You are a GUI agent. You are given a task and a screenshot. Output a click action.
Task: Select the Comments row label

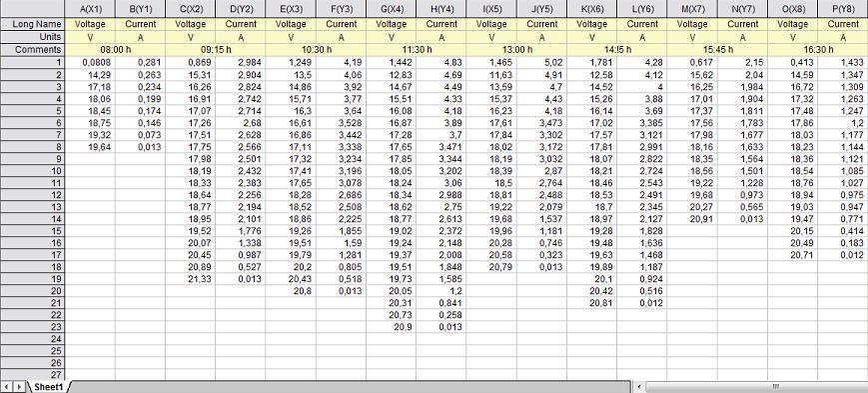(x=33, y=49)
